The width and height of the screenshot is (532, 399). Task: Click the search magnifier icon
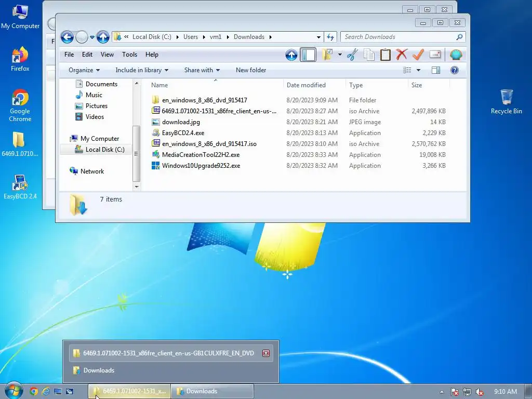click(459, 37)
